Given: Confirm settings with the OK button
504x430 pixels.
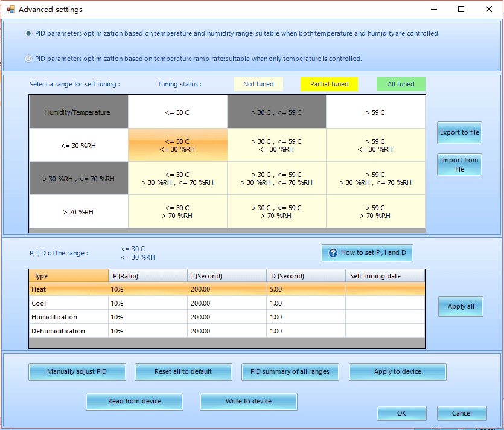Looking at the screenshot, I should tap(401, 414).
